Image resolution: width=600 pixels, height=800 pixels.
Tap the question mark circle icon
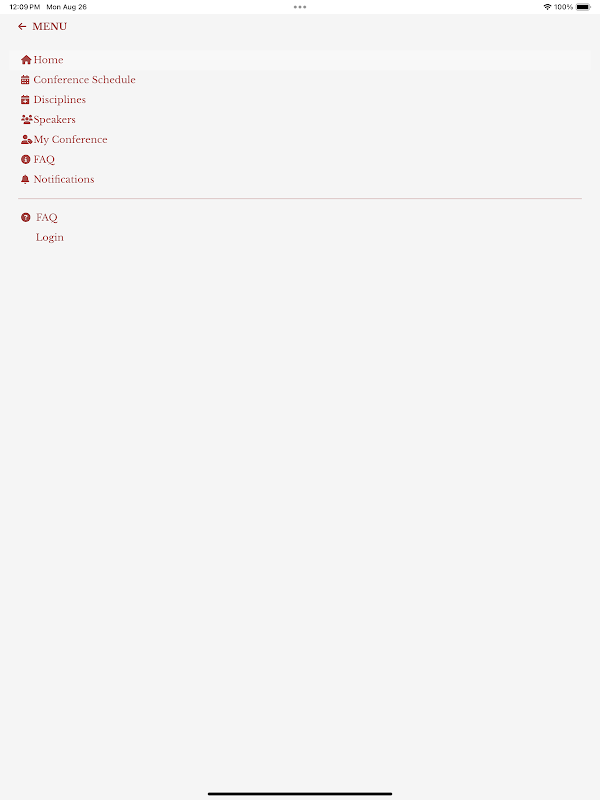coord(26,217)
